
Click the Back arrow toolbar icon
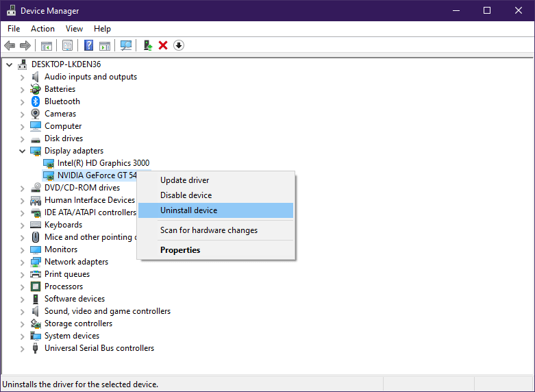(x=10, y=45)
